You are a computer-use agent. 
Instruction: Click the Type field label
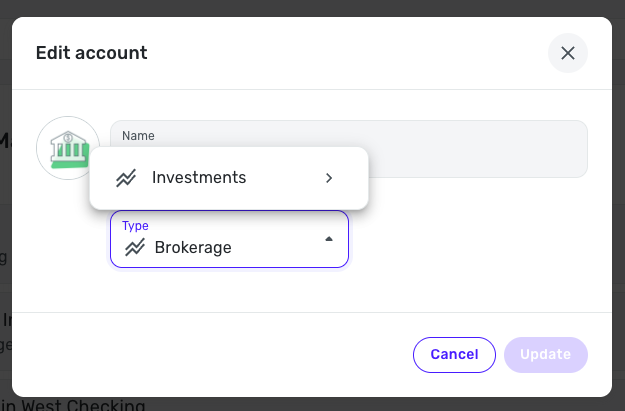(135, 226)
